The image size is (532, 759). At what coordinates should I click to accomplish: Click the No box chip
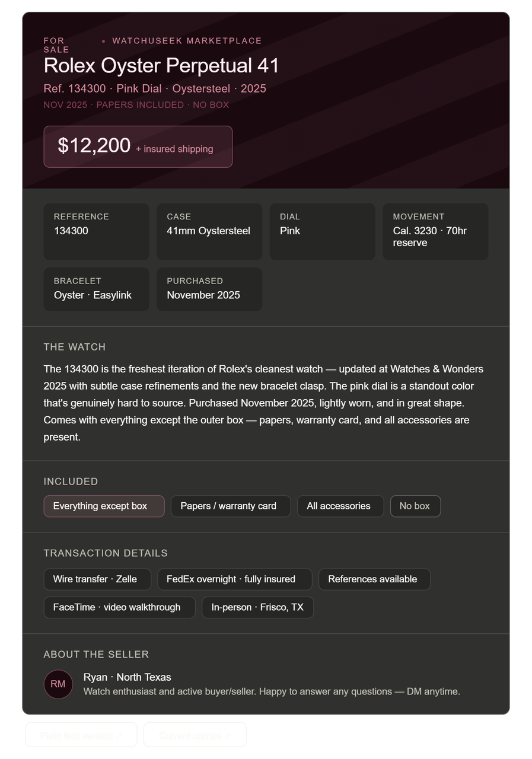coord(415,506)
